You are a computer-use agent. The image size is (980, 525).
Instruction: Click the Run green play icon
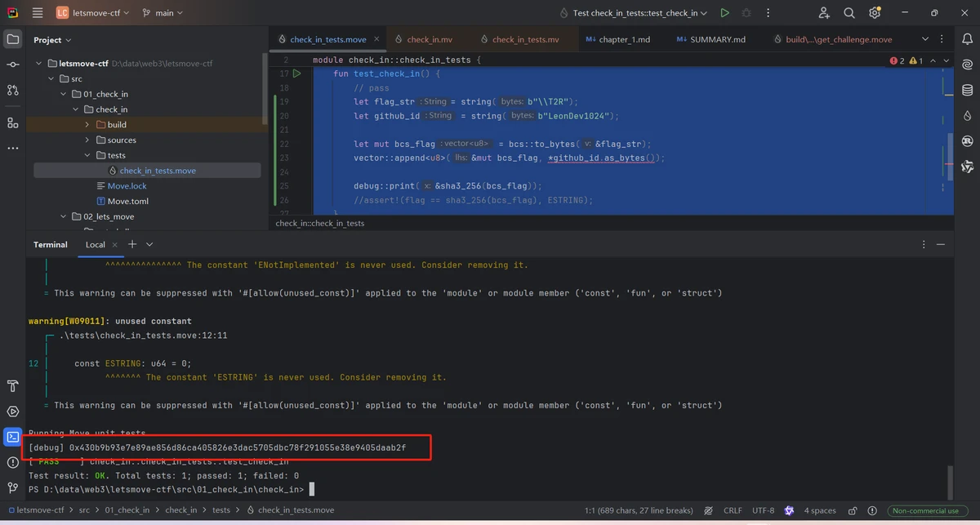click(x=724, y=13)
